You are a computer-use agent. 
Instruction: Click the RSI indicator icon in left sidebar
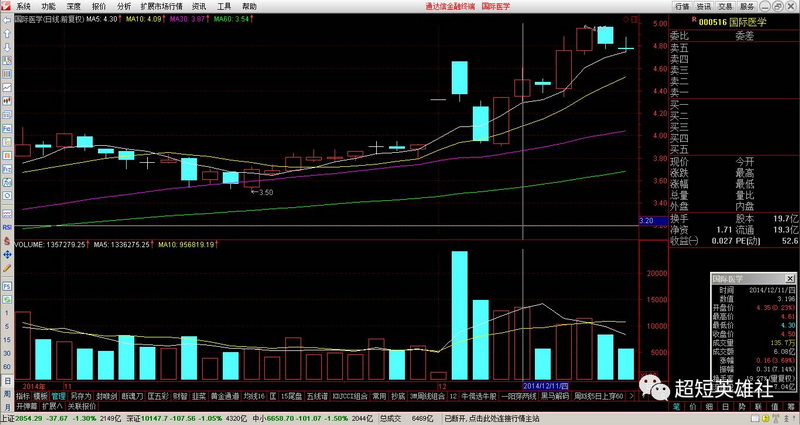click(5, 227)
